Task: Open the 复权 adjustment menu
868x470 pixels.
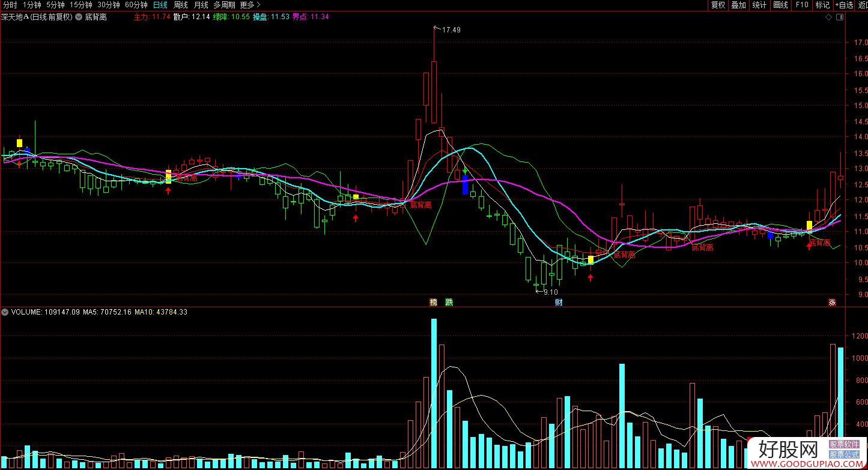Action: (718, 5)
